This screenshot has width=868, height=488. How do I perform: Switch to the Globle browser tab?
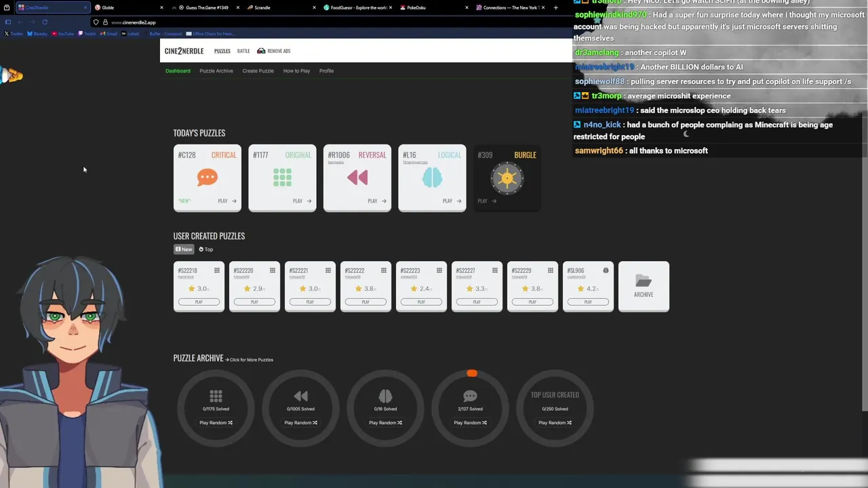click(129, 7)
